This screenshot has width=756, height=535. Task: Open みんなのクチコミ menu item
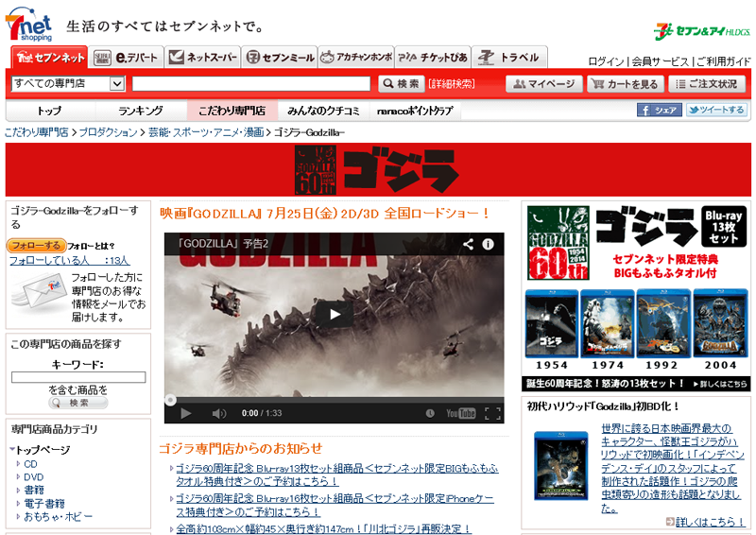pyautogui.click(x=323, y=111)
